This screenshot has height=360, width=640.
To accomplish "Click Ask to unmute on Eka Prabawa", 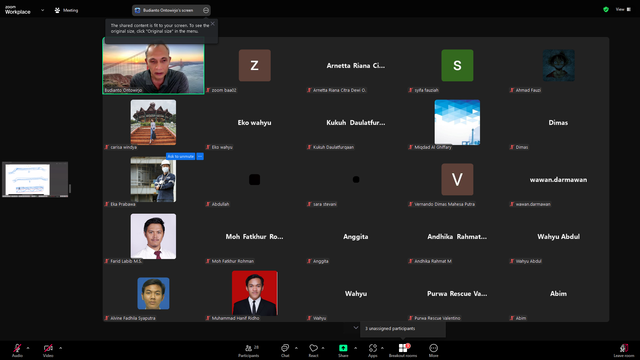I will (x=180, y=156).
